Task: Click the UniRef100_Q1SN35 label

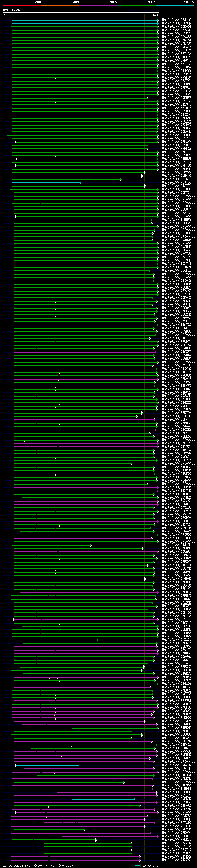Action: coord(177,111)
